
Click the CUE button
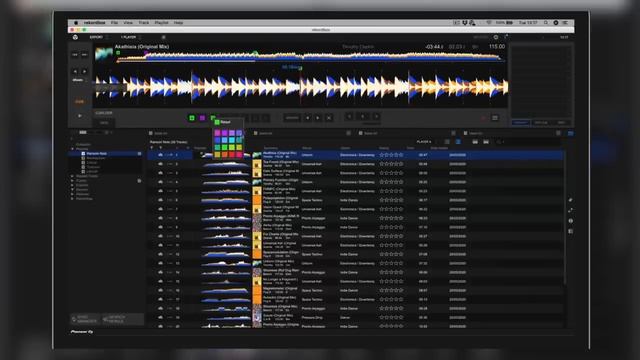79,101
